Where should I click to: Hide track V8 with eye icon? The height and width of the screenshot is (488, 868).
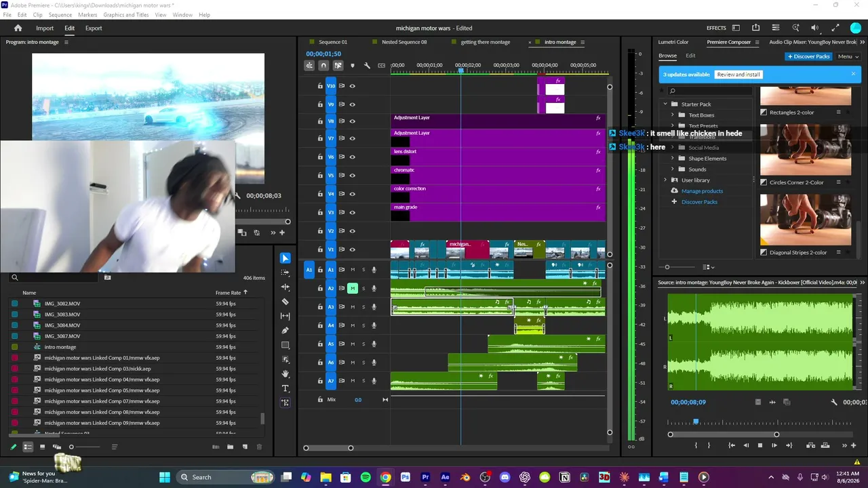(x=352, y=121)
